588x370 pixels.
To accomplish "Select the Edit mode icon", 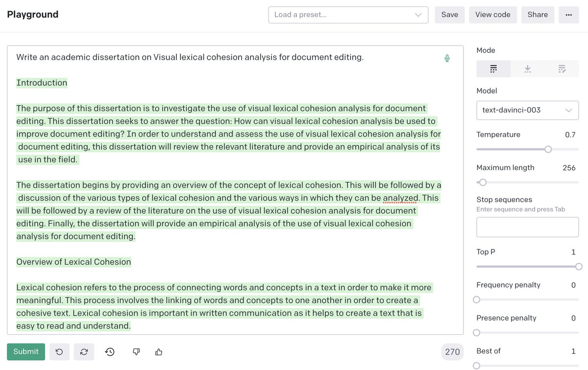I will pyautogui.click(x=562, y=69).
